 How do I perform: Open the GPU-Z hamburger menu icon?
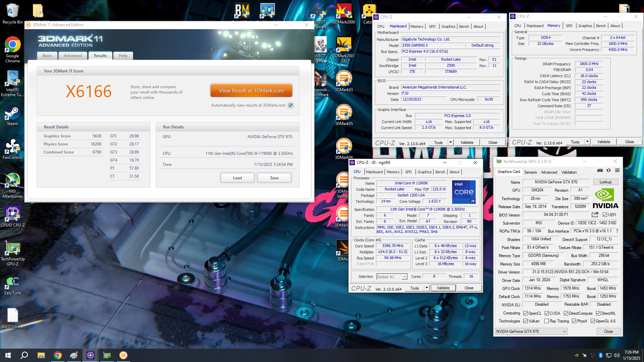617,171
